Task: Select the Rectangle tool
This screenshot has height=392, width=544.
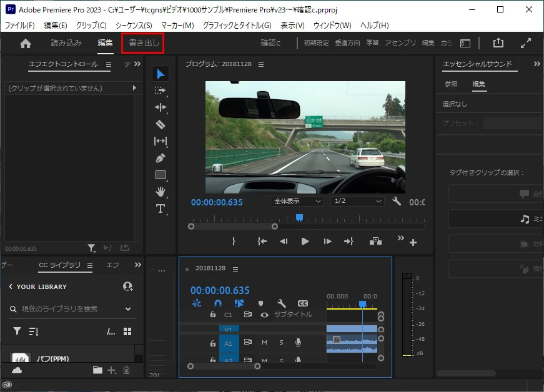Action: [161, 175]
